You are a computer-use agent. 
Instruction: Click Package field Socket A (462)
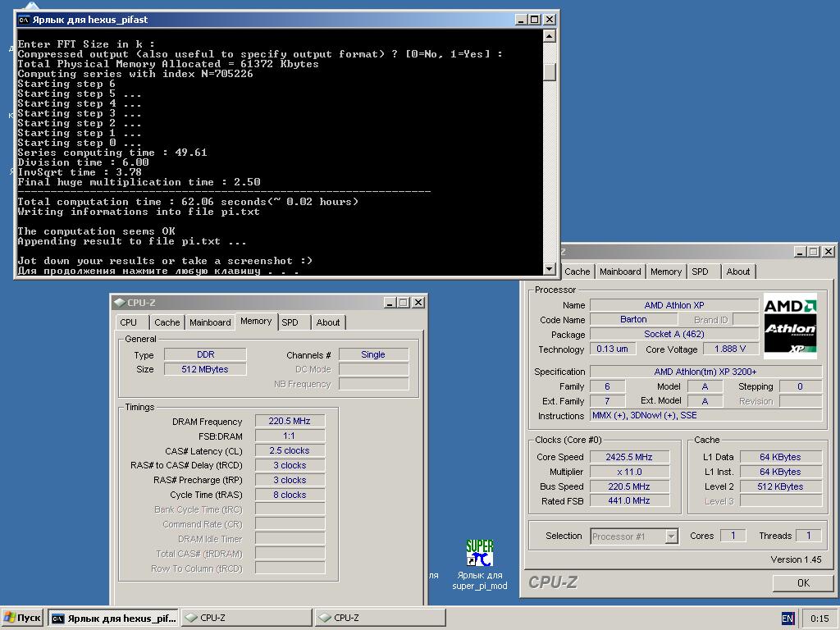674,335
